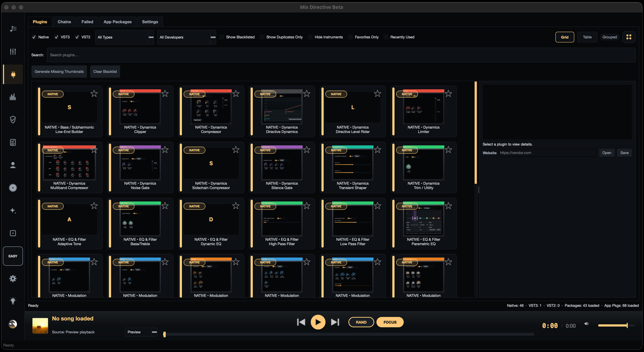Image resolution: width=644 pixels, height=352 pixels.
Task: Click the FOCUS button
Action: pyautogui.click(x=390, y=322)
